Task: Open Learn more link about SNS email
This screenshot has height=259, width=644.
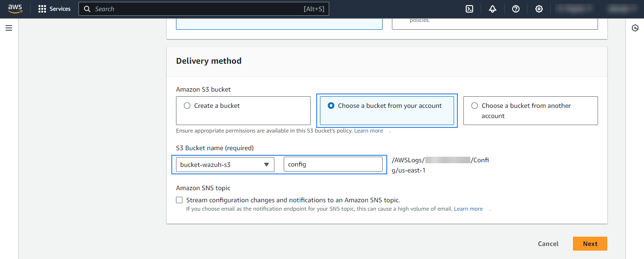Action: click(468, 209)
